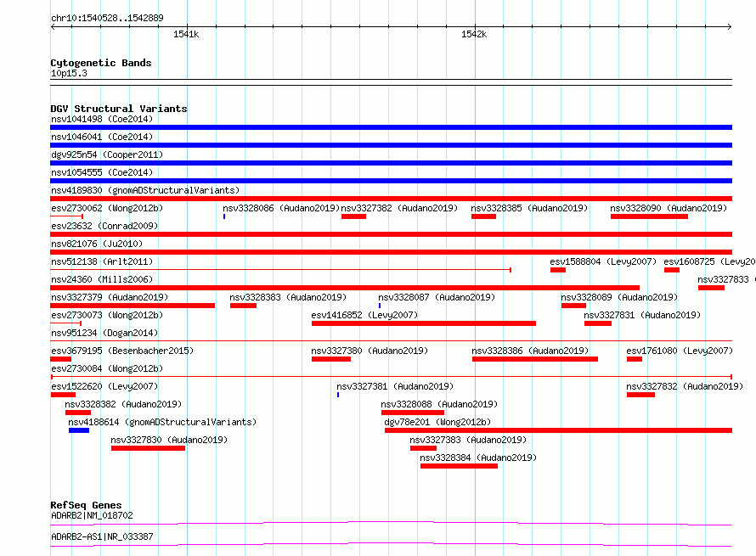756x556 pixels.
Task: Click the red bar under nsv3328090
Action: [649, 216]
